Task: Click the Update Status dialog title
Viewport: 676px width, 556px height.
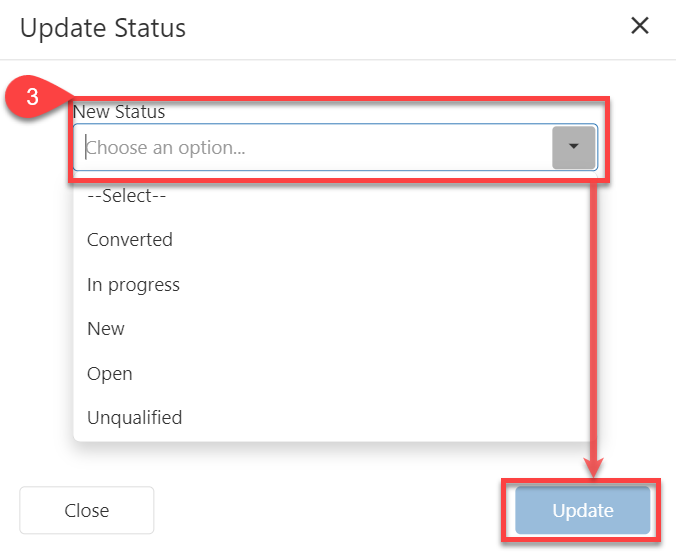Action: tap(103, 28)
